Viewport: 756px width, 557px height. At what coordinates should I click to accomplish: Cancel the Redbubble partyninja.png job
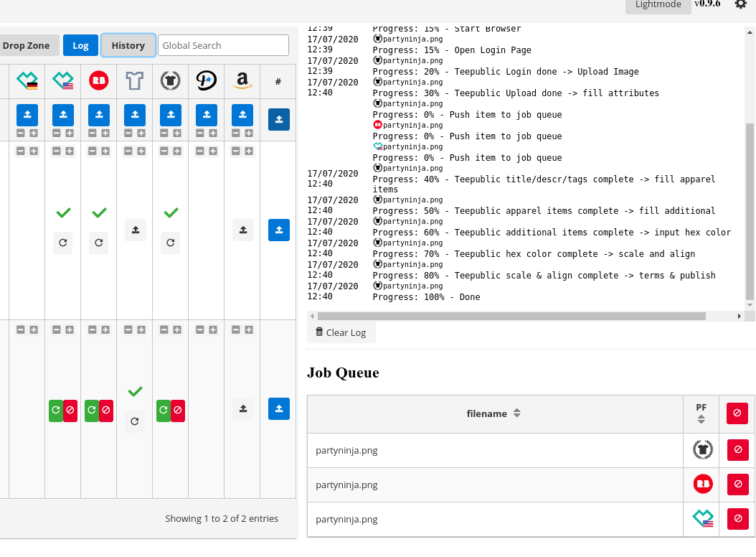737,485
